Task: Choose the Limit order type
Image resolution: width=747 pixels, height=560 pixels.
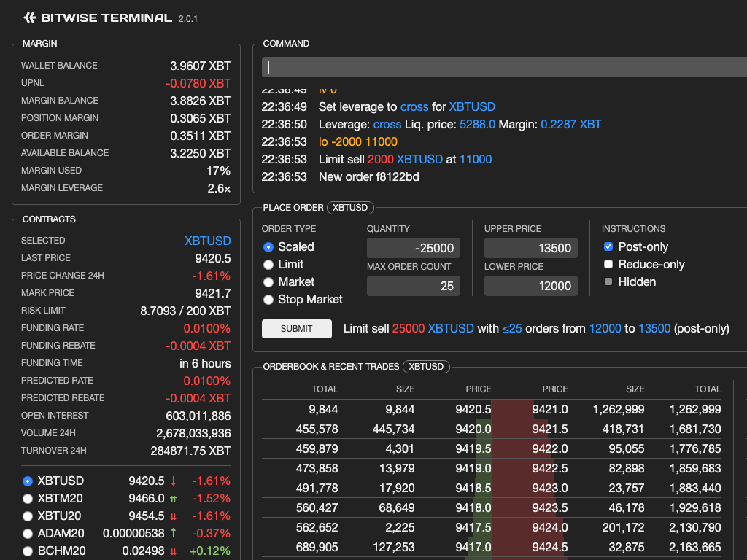Action: (268, 265)
